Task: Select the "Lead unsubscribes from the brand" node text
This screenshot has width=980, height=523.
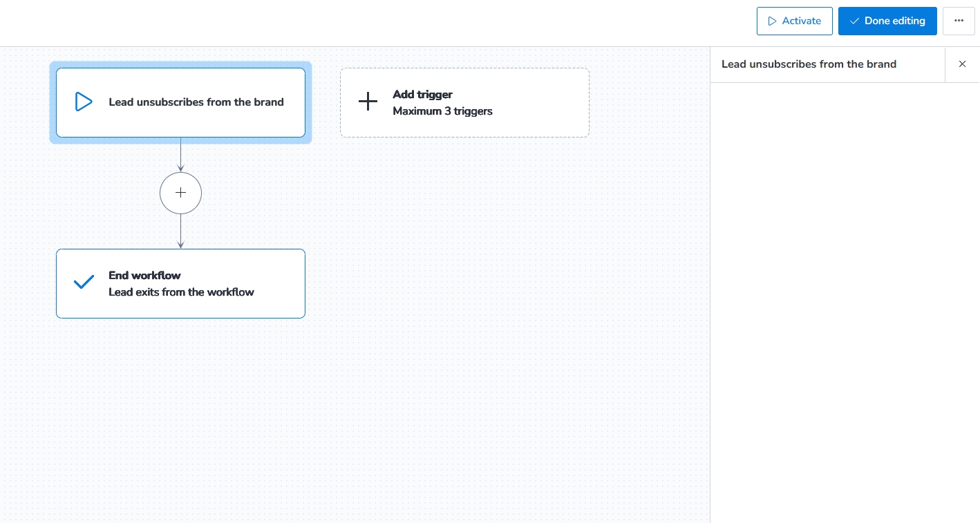Action: tap(196, 102)
